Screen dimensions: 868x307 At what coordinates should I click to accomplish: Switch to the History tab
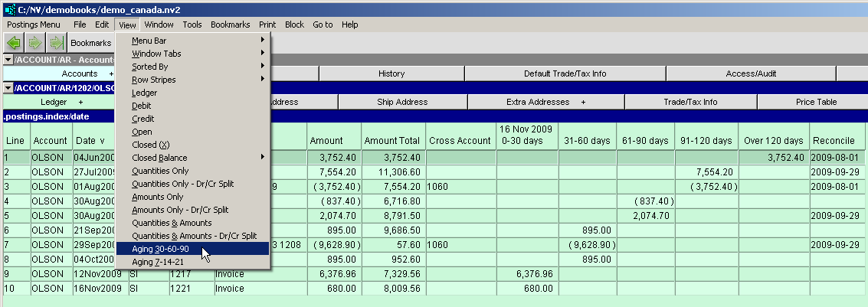tap(391, 73)
